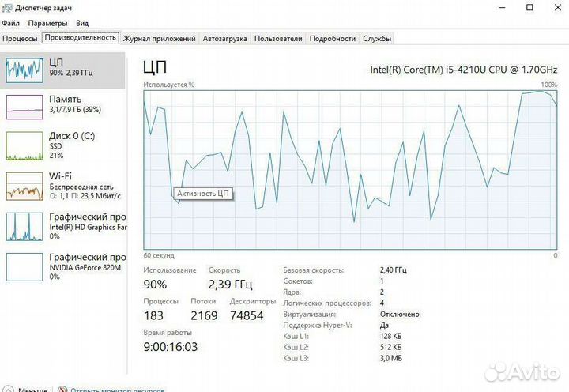Image resolution: width=569 pixels, height=392 pixels.
Task: Select the ЦП mini graph thumbnail
Action: click(x=24, y=70)
